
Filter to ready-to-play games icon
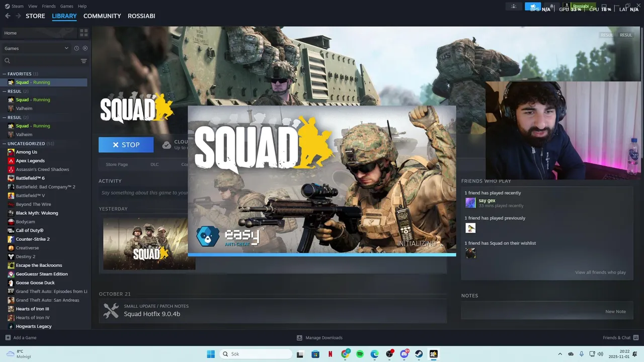(x=85, y=48)
